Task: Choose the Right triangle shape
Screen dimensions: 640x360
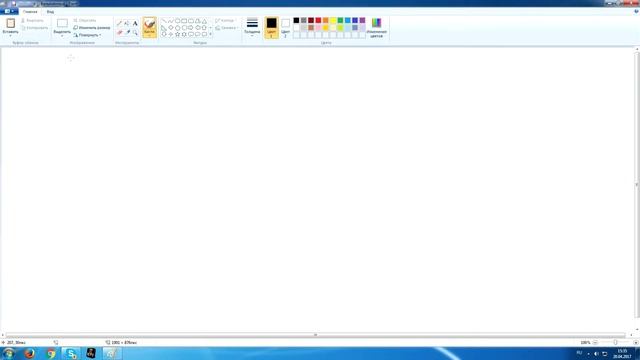Action: pyautogui.click(x=164, y=28)
